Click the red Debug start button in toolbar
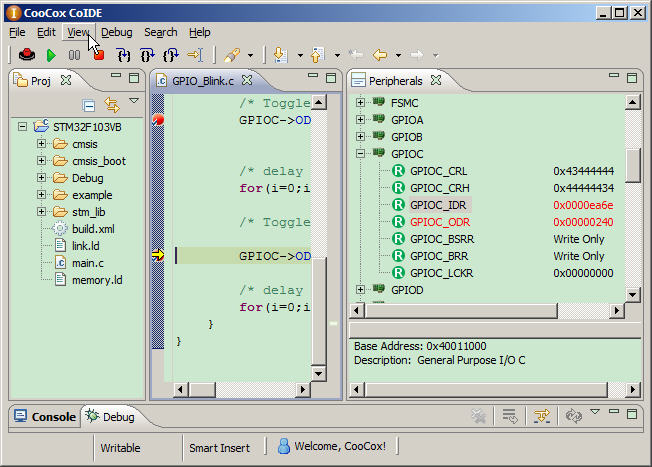Image resolution: width=652 pixels, height=467 pixels. tap(27, 54)
